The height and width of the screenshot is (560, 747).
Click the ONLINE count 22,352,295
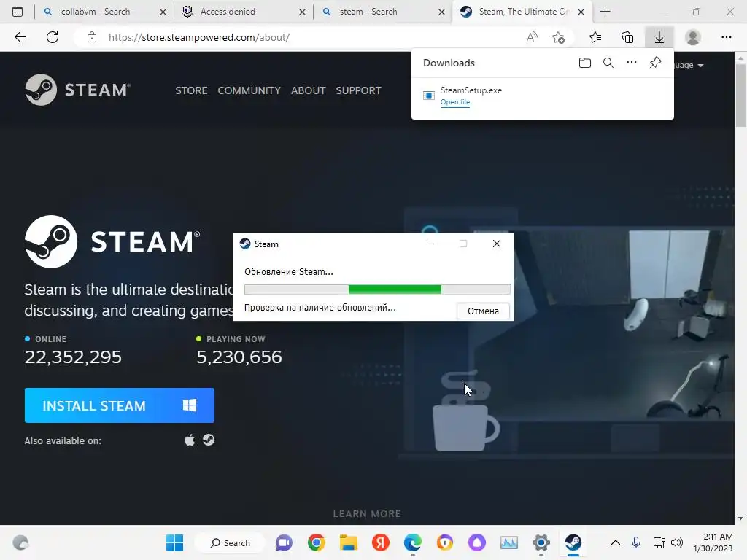point(73,357)
